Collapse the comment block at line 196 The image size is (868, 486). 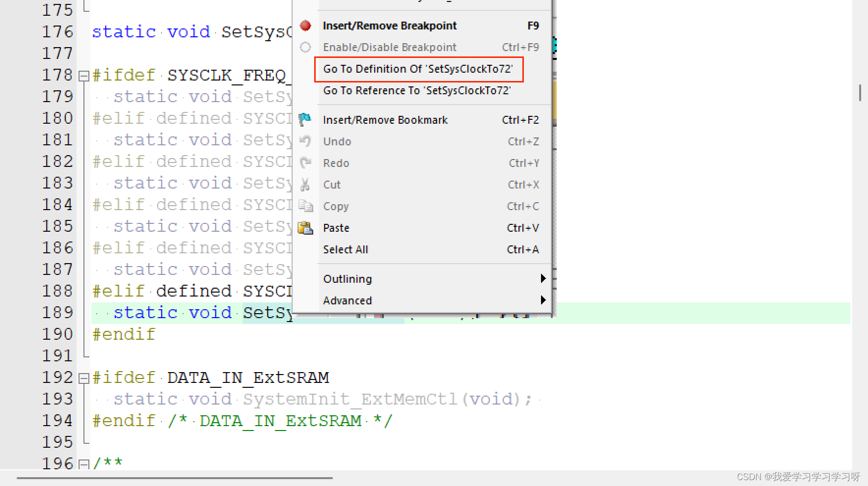pos(84,464)
